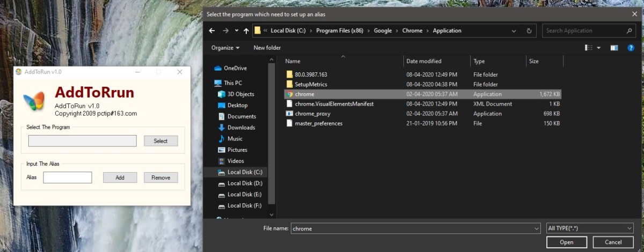Screen dimensions: 644x252
Task: Navigate up one folder level arrow
Action: pos(246,31)
